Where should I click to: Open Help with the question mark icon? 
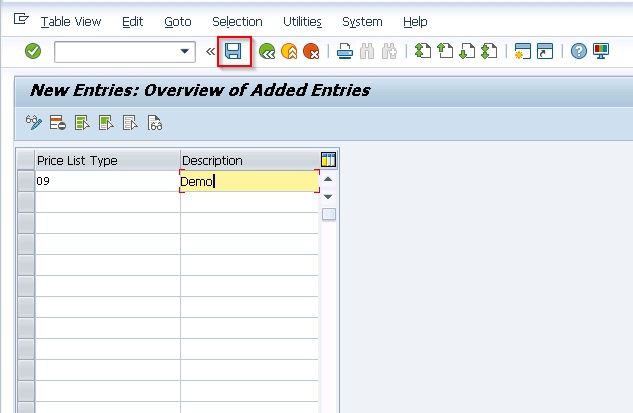coord(579,51)
